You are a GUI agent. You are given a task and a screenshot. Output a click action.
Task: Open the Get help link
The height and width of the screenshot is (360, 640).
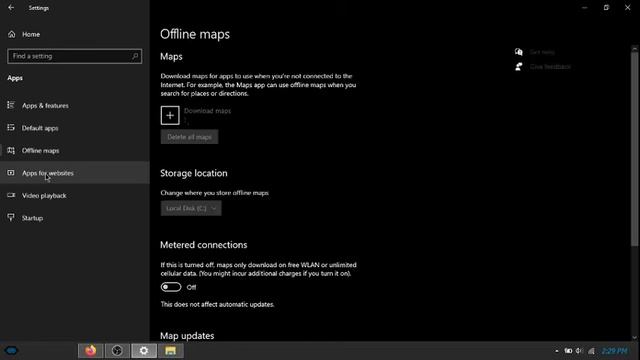pos(542,52)
